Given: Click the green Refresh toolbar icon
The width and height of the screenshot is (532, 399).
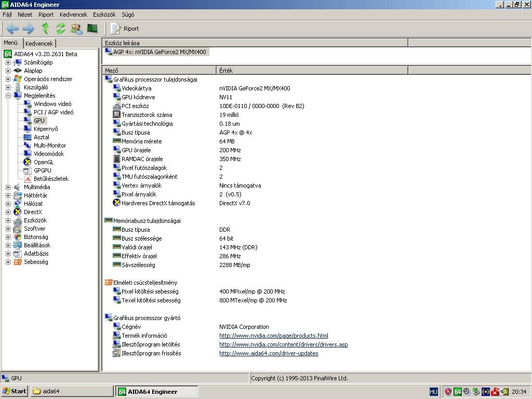Looking at the screenshot, I should [x=61, y=29].
